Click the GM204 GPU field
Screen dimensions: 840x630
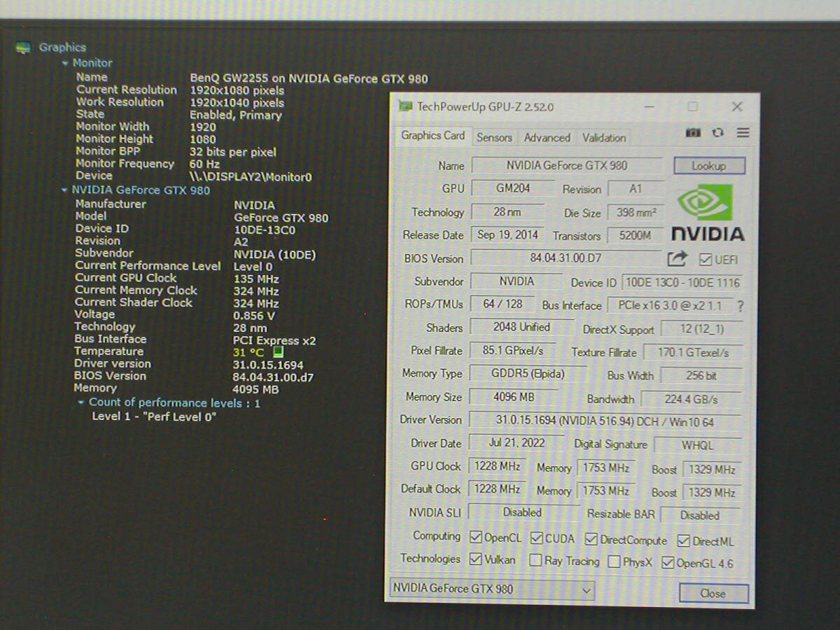513,188
